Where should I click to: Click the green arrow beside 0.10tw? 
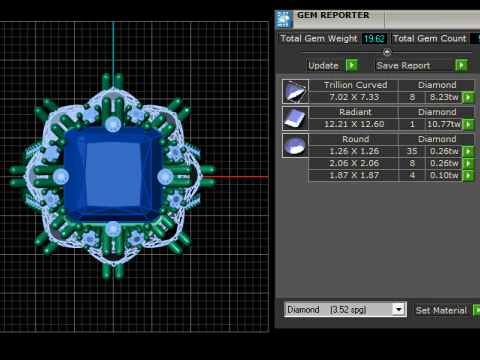pyautogui.click(x=468, y=175)
